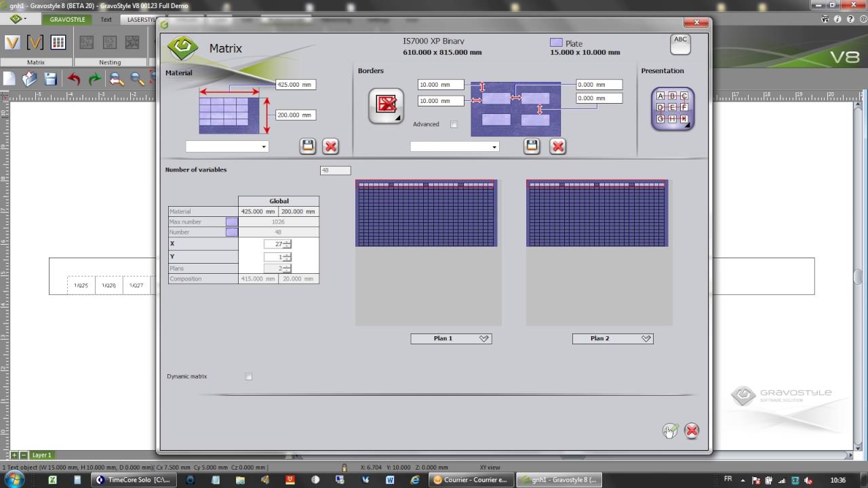Enable the Dynamic matrix checkbox

[248, 376]
